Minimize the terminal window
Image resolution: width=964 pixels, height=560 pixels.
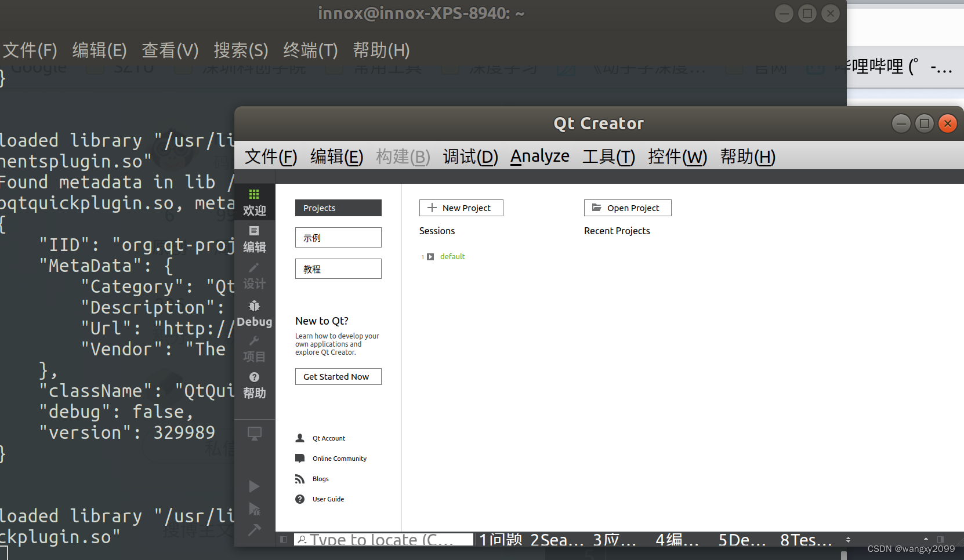pos(784,13)
